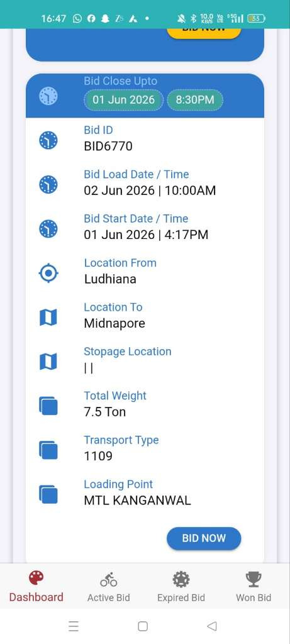Tap BID NOW for BID6770

tap(204, 538)
